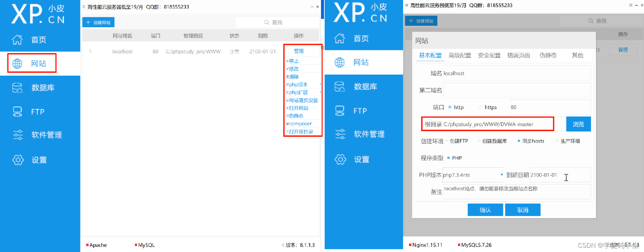Switch to the 基本配置 tab
644x252 pixels.
(430, 55)
